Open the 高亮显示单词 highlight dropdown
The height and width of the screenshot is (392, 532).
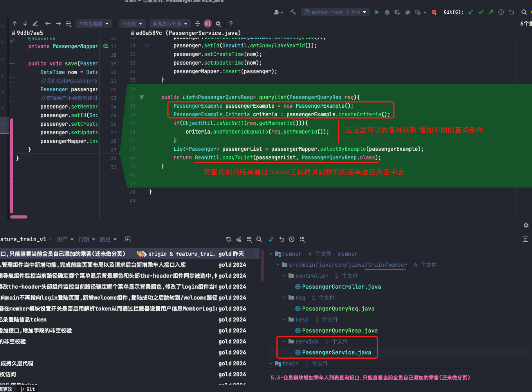click(x=170, y=23)
